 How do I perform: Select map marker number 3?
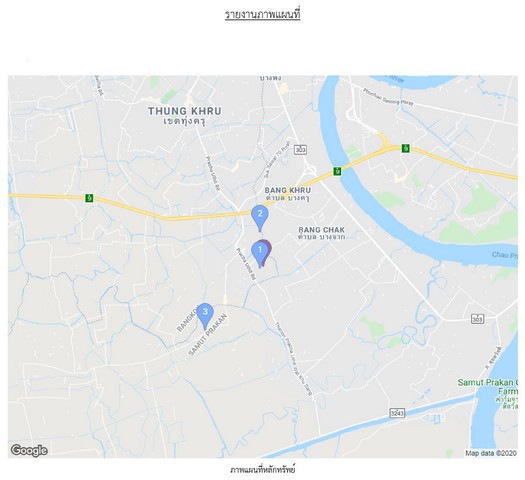(x=205, y=316)
